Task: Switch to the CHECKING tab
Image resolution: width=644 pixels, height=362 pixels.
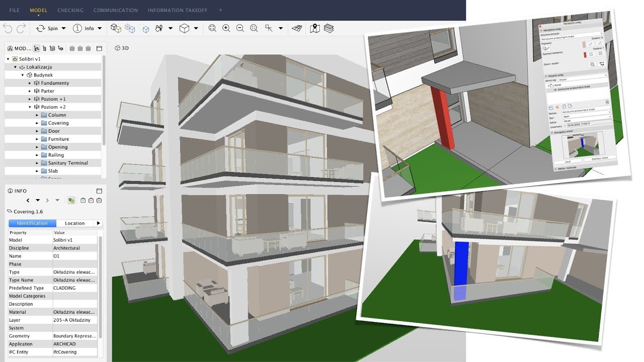Action: (70, 10)
